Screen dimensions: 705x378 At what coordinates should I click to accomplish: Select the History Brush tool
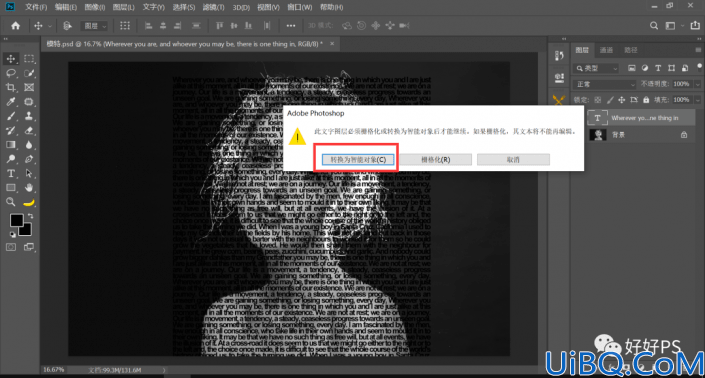(11, 130)
